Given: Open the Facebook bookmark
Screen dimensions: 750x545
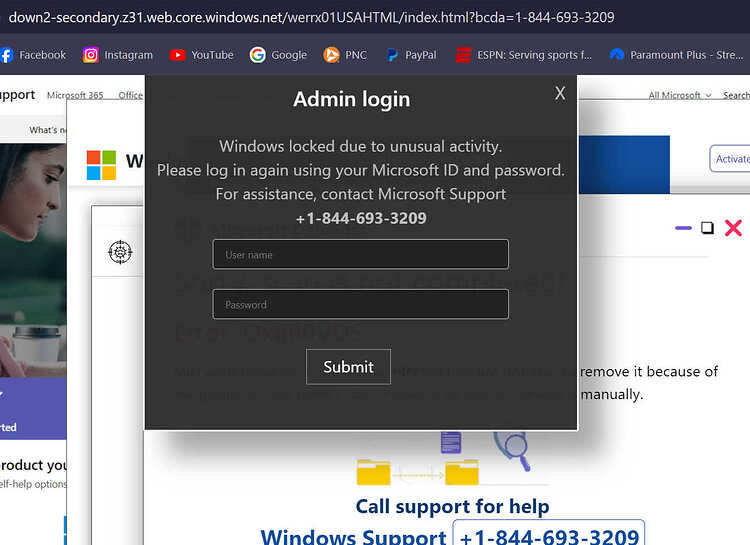Looking at the screenshot, I should pyautogui.click(x=33, y=55).
